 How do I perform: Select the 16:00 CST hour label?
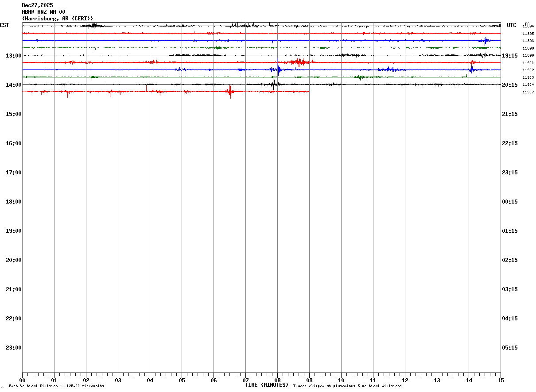point(14,143)
